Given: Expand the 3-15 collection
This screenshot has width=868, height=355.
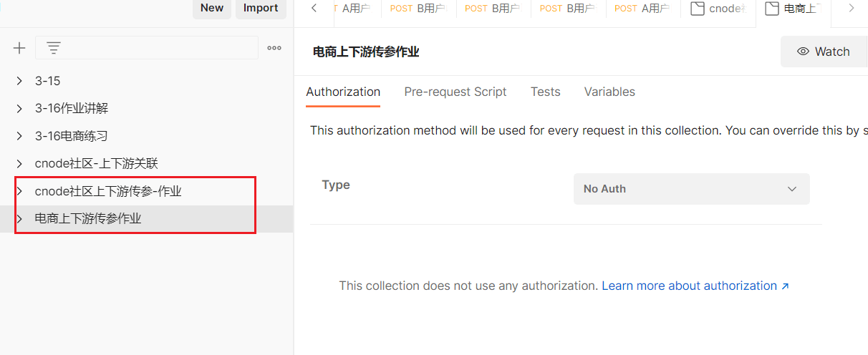Looking at the screenshot, I should point(19,81).
